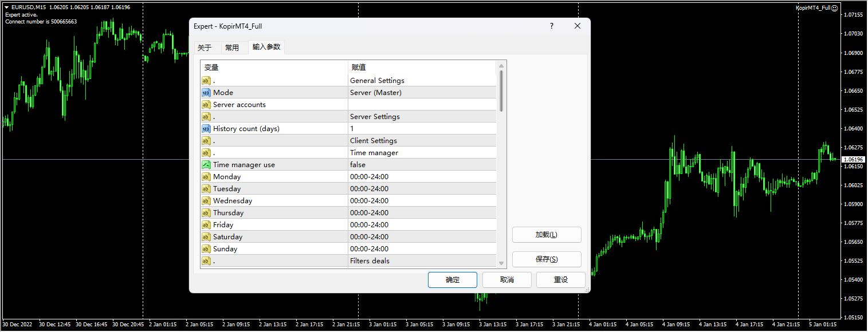Click the ab icon beside the Tuesday parameter
Image resolution: width=868 pixels, height=332 pixels.
point(206,188)
